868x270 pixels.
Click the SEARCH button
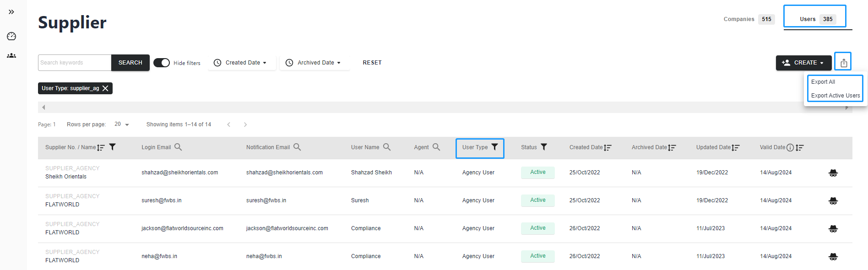pos(130,63)
